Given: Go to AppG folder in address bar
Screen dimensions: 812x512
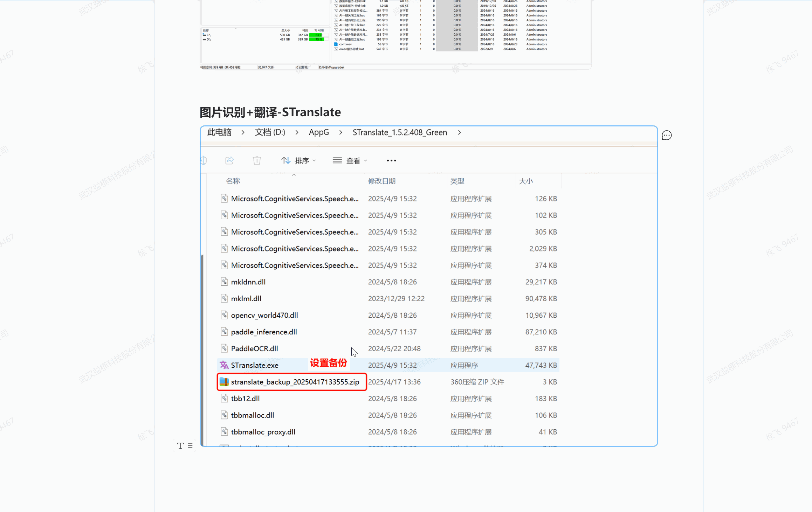Looking at the screenshot, I should point(319,132).
